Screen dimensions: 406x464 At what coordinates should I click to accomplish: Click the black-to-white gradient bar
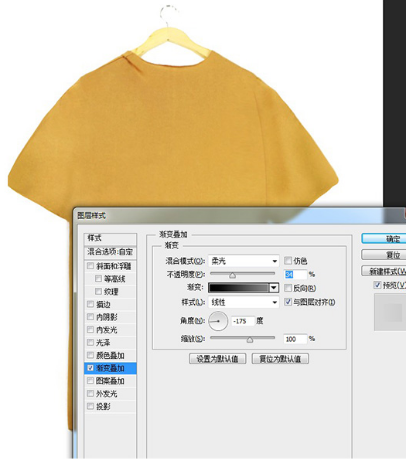point(239,288)
